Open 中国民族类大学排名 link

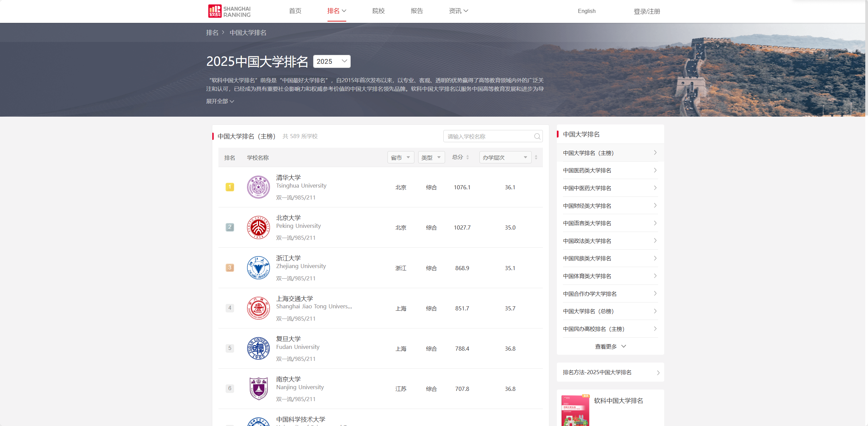[587, 258]
